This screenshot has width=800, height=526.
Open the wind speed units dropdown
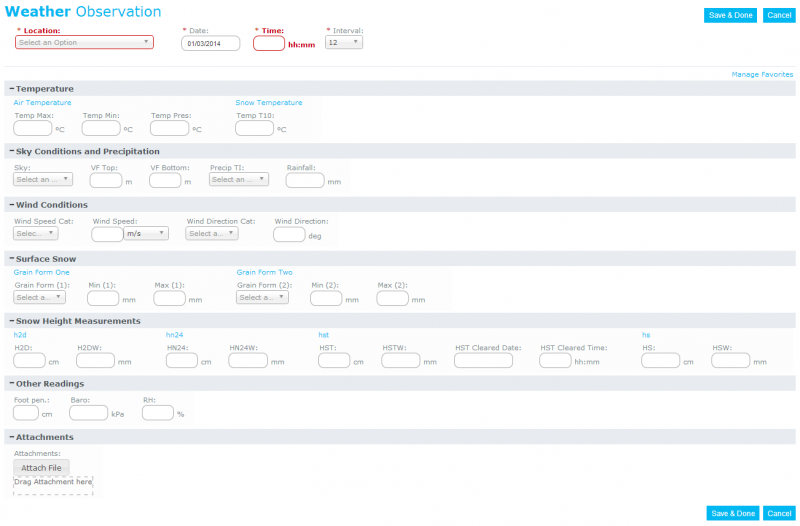click(x=146, y=233)
